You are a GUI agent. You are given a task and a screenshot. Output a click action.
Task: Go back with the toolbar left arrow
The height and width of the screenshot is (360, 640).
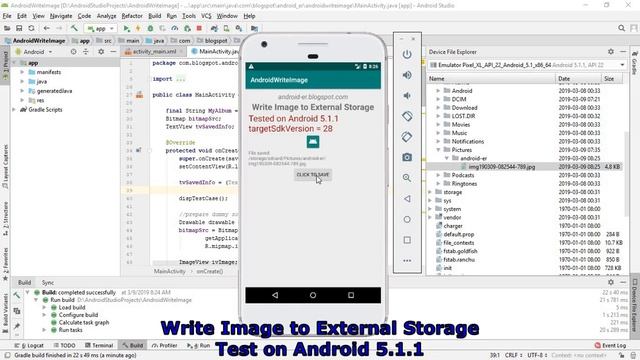pos(47,28)
